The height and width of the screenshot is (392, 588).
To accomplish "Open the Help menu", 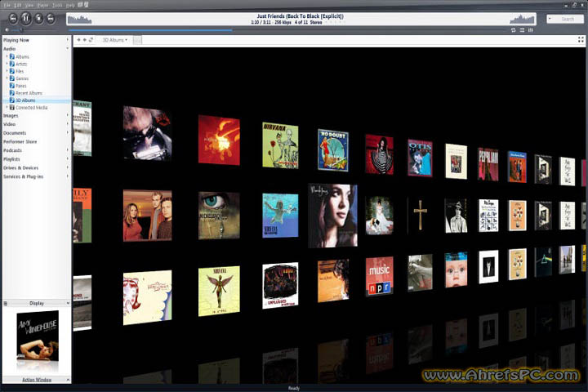I will (x=70, y=5).
